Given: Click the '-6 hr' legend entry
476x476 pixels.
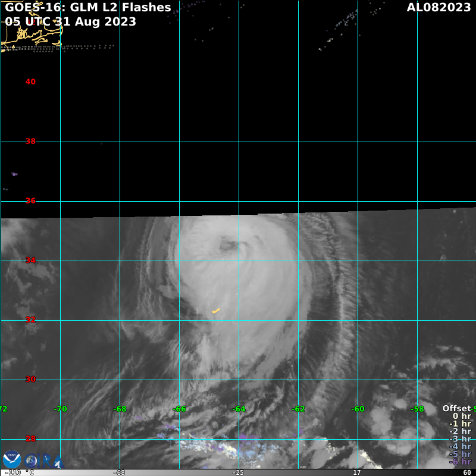Looking at the screenshot, I should 460,462.
